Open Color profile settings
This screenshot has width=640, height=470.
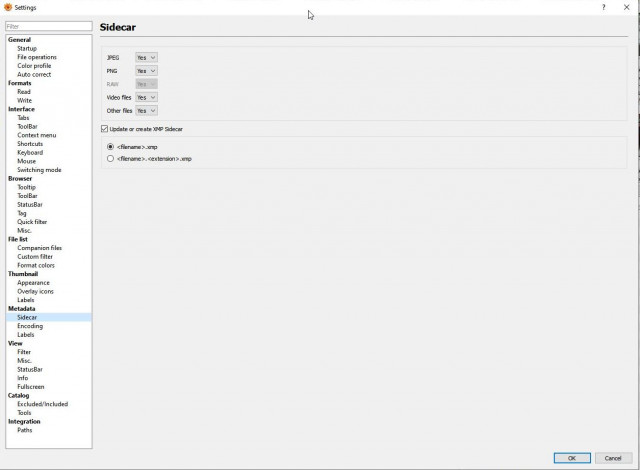point(34,66)
